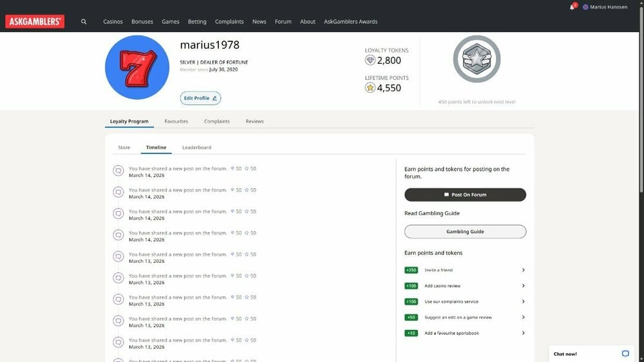The width and height of the screenshot is (644, 362).
Task: Open Bonuses in the top navigation
Action: (142, 21)
